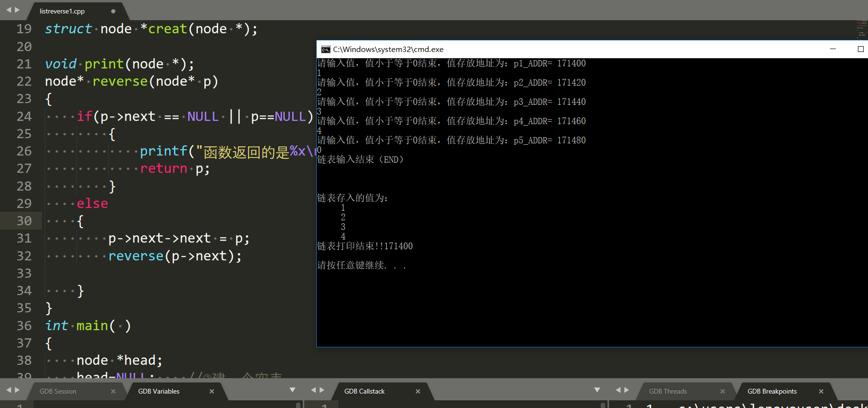Click 'p->next->next = p;' code on line 31
The width and height of the screenshot is (868, 408).
[x=179, y=239]
